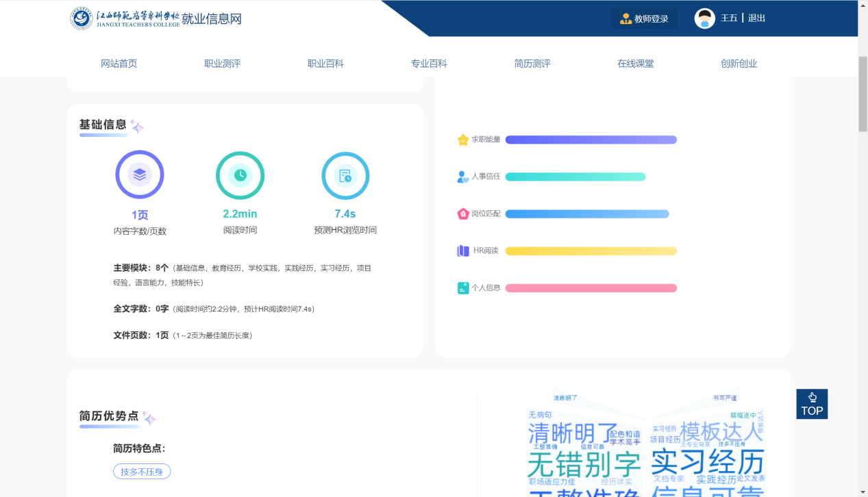
Task: Click 王五's avatar icon
Action: pyautogui.click(x=704, y=18)
